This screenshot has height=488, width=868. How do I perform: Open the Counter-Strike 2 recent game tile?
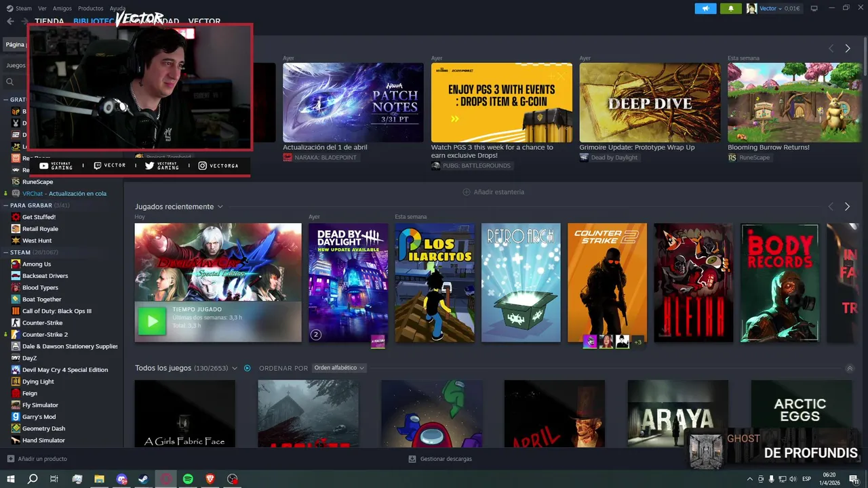[607, 283]
